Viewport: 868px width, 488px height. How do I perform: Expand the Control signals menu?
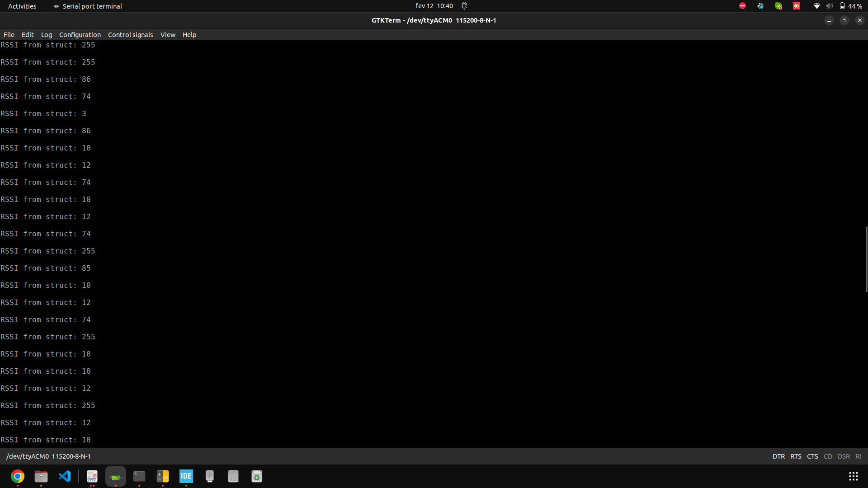tap(130, 35)
